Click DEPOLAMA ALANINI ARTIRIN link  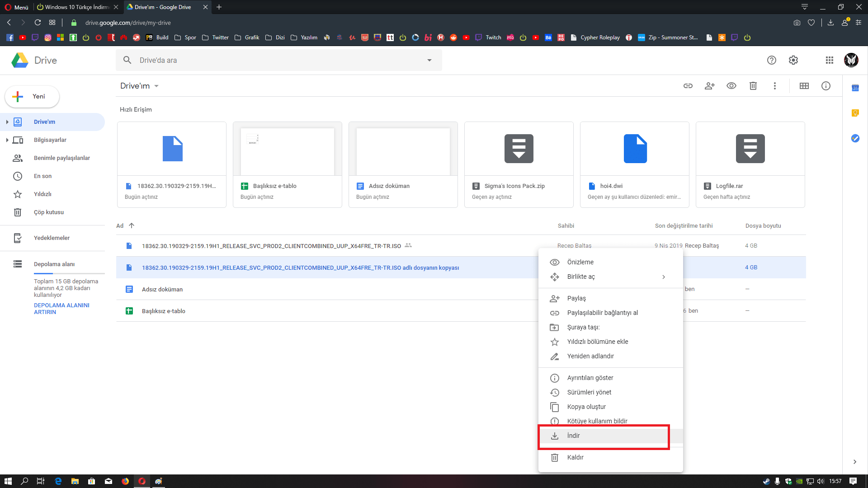click(61, 309)
